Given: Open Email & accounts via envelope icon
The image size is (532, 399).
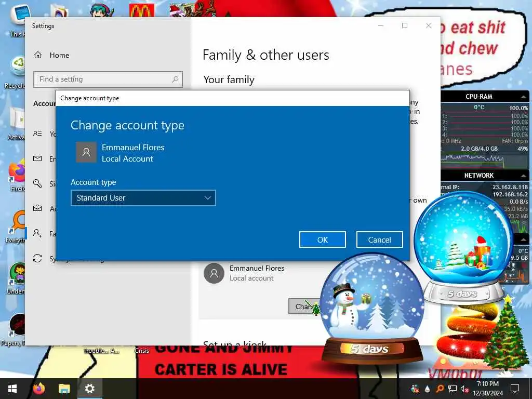Looking at the screenshot, I should click(x=37, y=158).
